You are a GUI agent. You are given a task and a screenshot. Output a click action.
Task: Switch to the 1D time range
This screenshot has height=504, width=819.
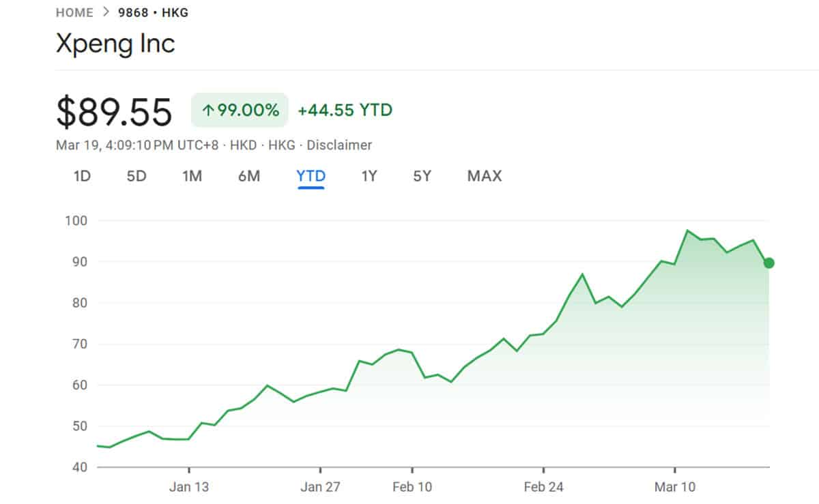[82, 176]
